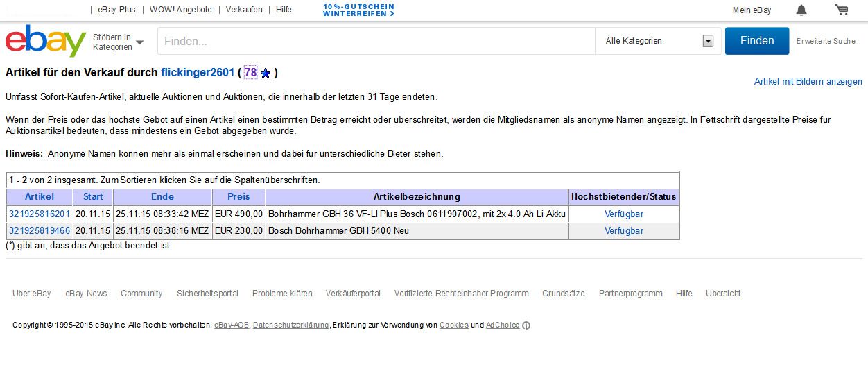The image size is (868, 374).
Task: Open the Mein eBay menu
Action: point(752,10)
